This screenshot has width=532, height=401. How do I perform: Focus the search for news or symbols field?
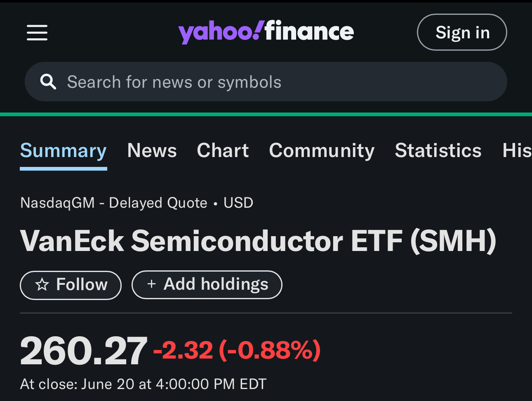266,82
